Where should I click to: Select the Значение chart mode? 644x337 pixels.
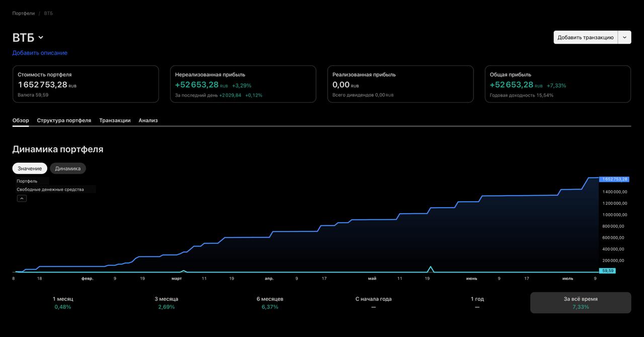(x=30, y=168)
